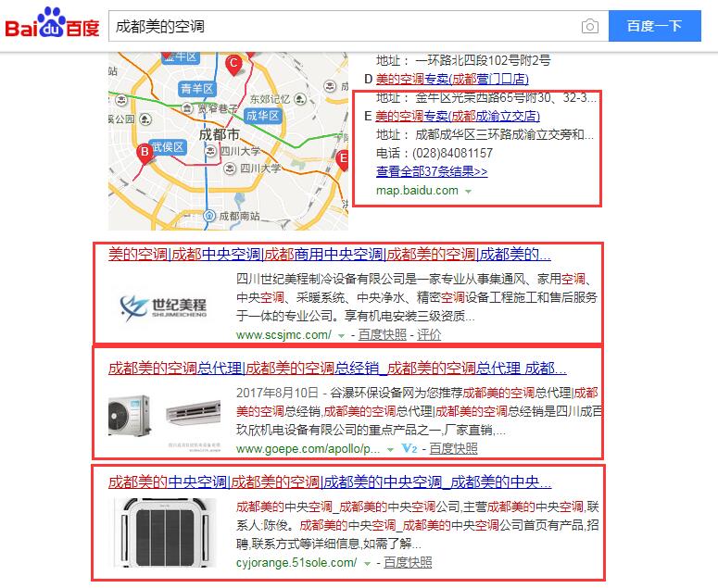The height and width of the screenshot is (588, 718).
Task: Open 美的空调专卖(成都营门口店) link
Action: [452, 79]
